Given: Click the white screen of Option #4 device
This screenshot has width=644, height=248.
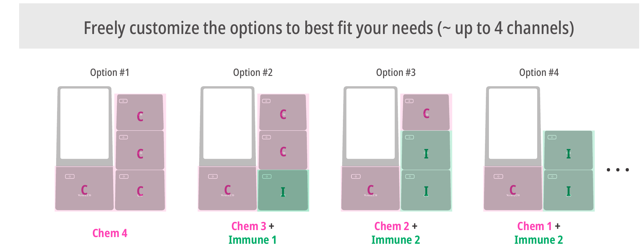Looking at the screenshot, I should [513, 124].
